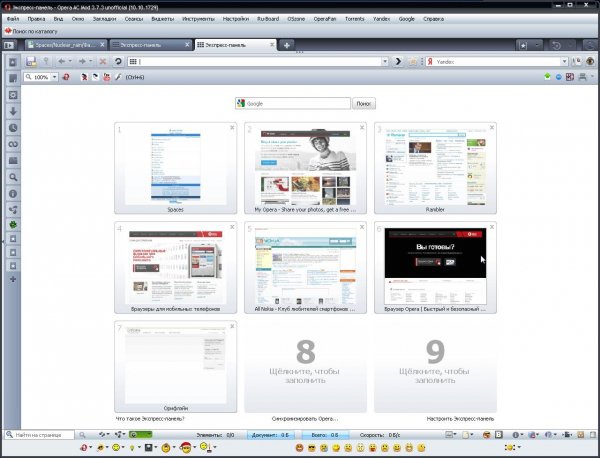Open the All Nokia speed dial thumbnail
The image size is (600, 458).
click(x=305, y=267)
